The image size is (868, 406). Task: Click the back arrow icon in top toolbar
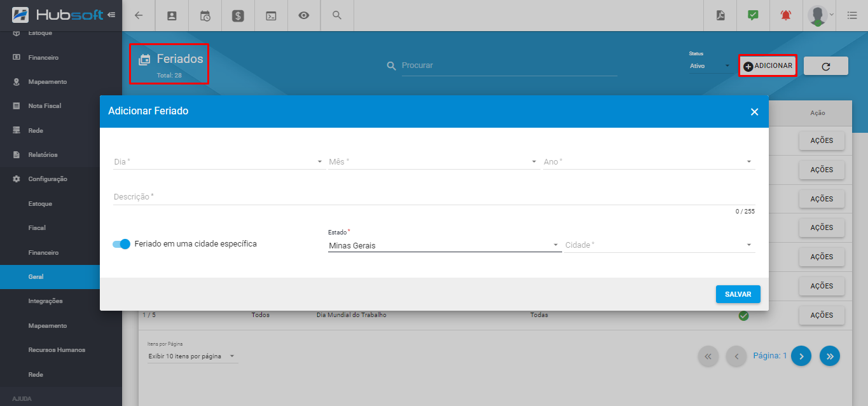139,16
